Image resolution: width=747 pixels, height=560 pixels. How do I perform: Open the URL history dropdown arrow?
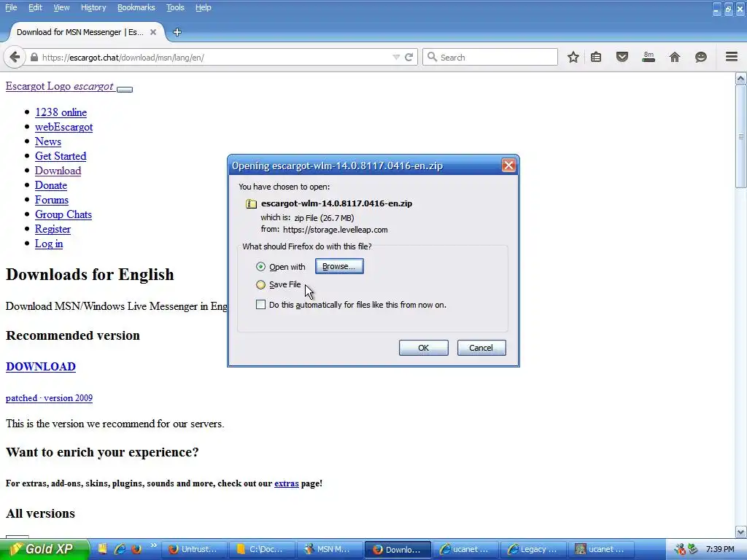point(396,57)
